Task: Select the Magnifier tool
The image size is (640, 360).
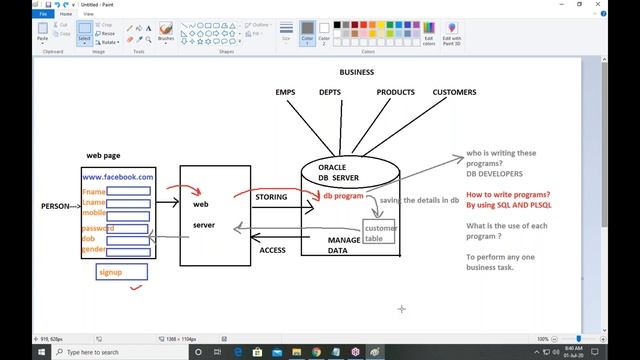Action: [149, 39]
